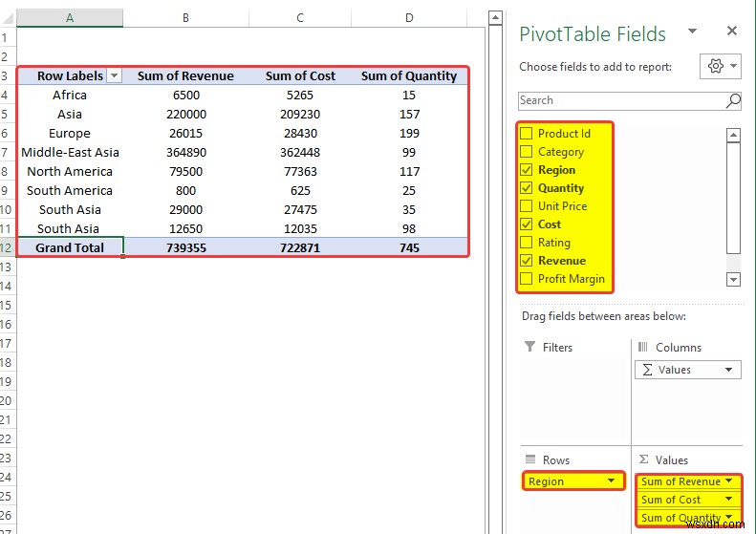Click the Region field button in Rows
Viewport: 756px width, 534px height.
coord(573,481)
